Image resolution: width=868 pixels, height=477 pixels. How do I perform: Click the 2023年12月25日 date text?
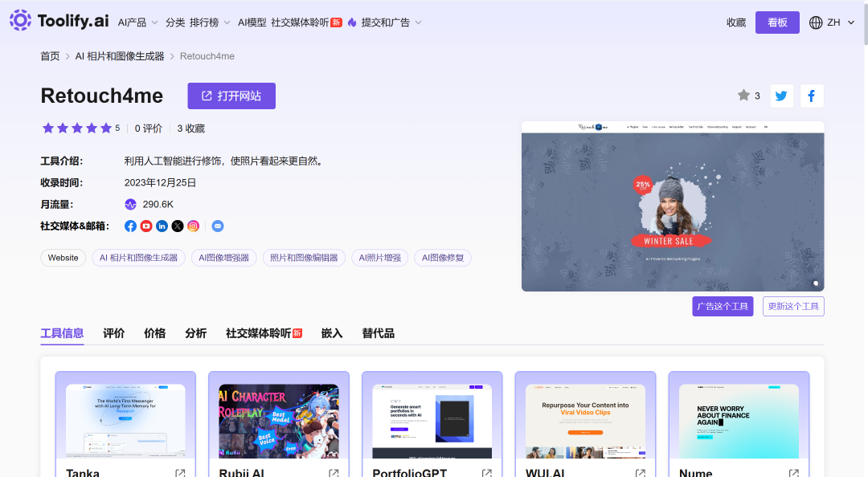(x=160, y=182)
